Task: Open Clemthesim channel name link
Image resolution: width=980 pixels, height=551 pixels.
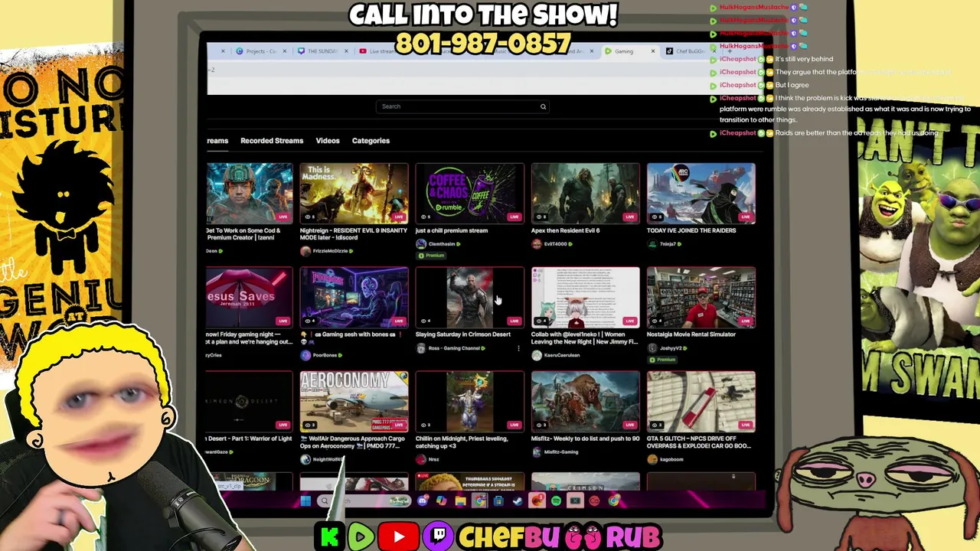Action: tap(443, 244)
